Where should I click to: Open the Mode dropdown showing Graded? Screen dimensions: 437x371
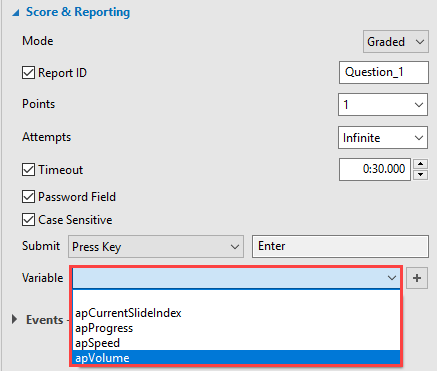396,42
